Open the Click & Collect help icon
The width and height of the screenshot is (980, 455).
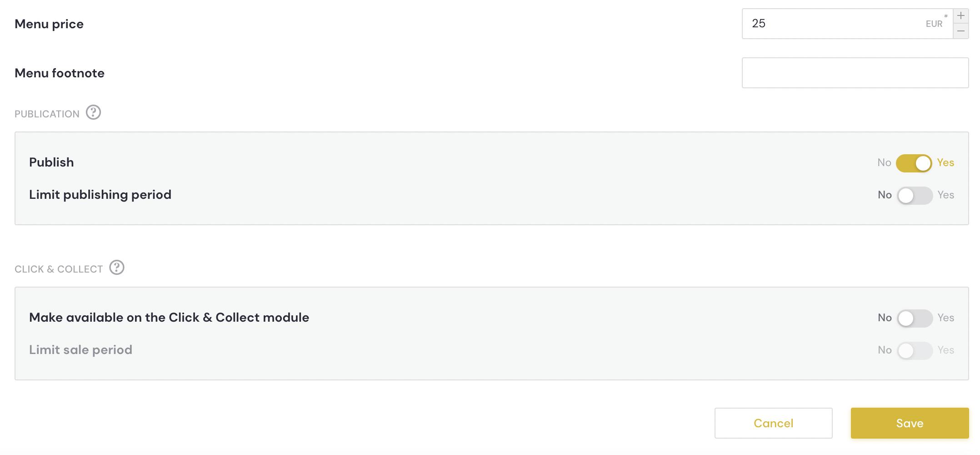[117, 268]
